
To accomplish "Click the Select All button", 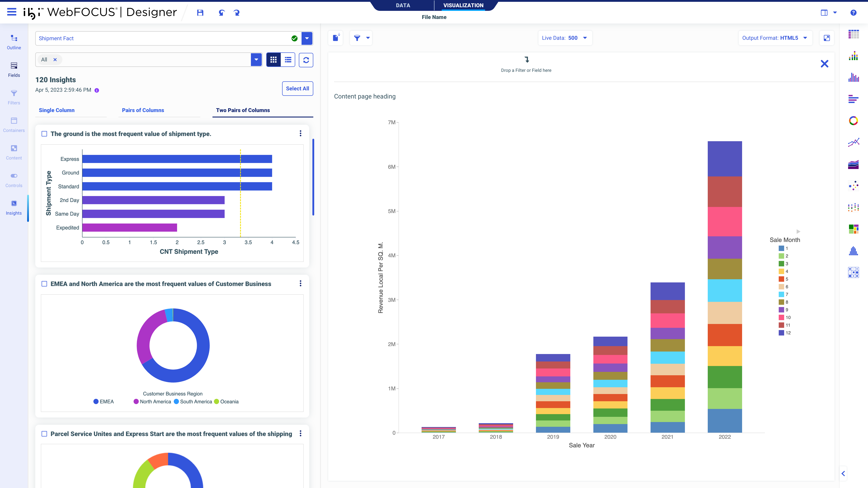I will [x=297, y=89].
